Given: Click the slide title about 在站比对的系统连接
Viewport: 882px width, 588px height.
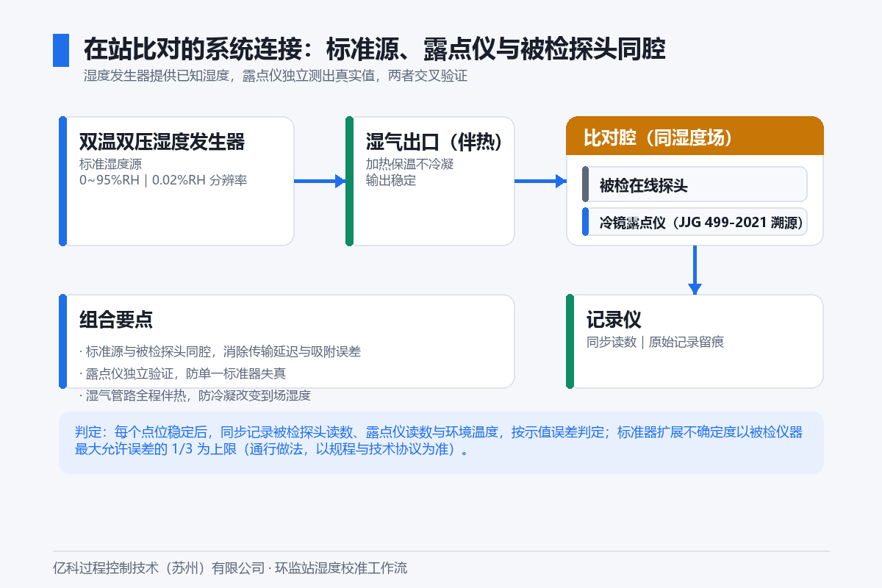Looking at the screenshot, I should coord(374,50).
